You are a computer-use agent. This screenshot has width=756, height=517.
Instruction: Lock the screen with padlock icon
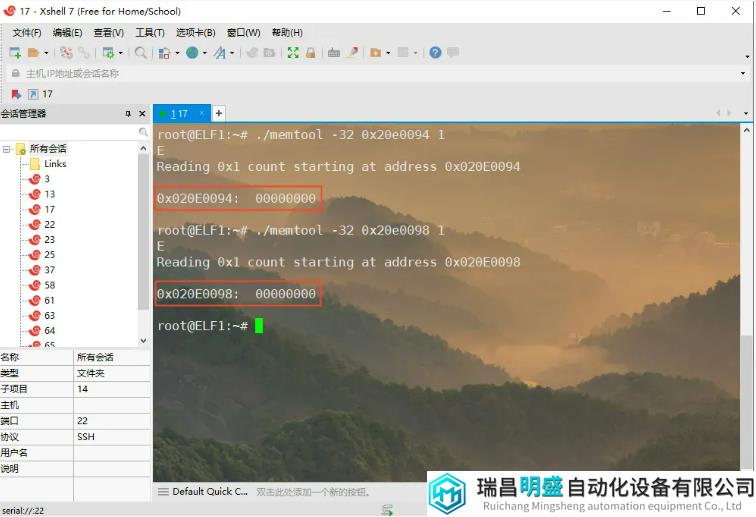310,53
